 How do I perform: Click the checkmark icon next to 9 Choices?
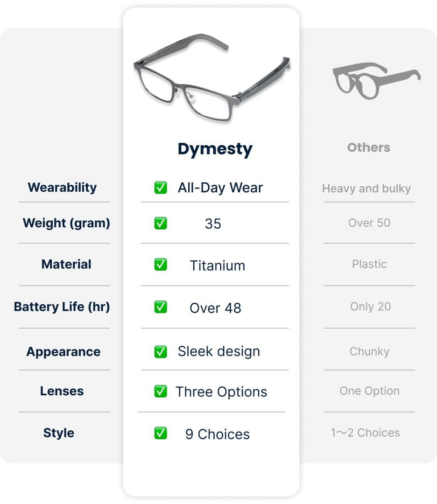pos(161,433)
